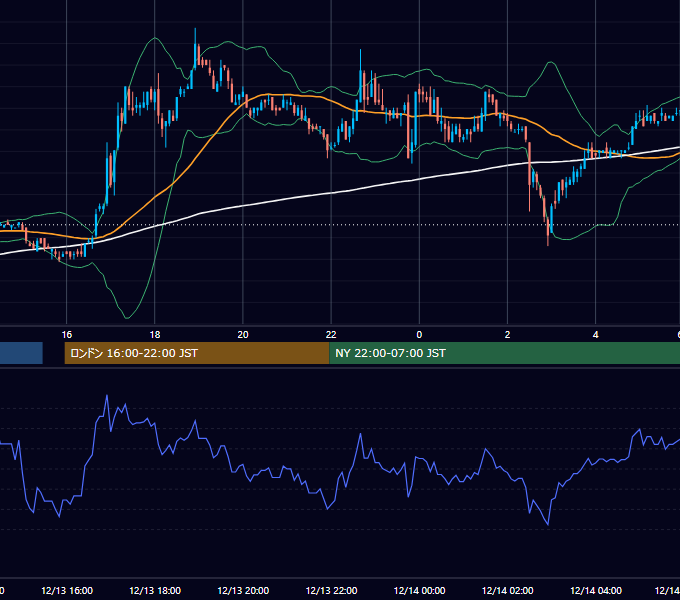The width and height of the screenshot is (680, 600).
Task: Click the 12/14 02:00 date label
Action: click(507, 590)
